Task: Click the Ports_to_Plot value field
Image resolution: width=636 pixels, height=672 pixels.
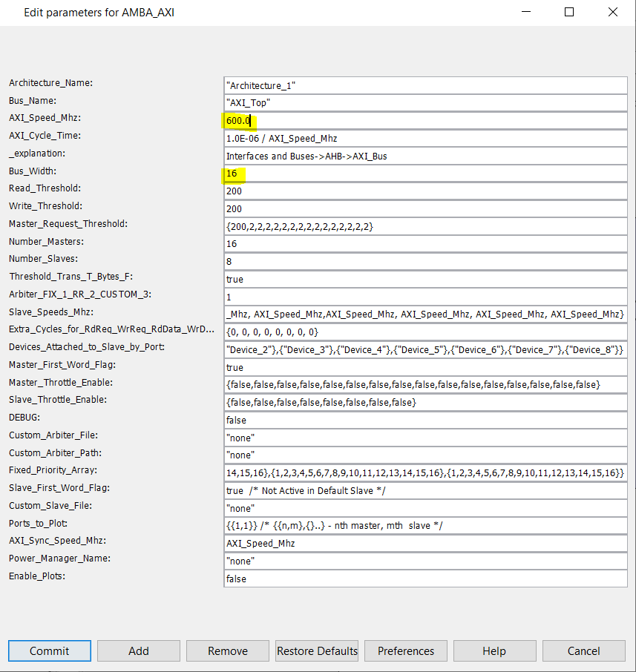Action: 425,525
